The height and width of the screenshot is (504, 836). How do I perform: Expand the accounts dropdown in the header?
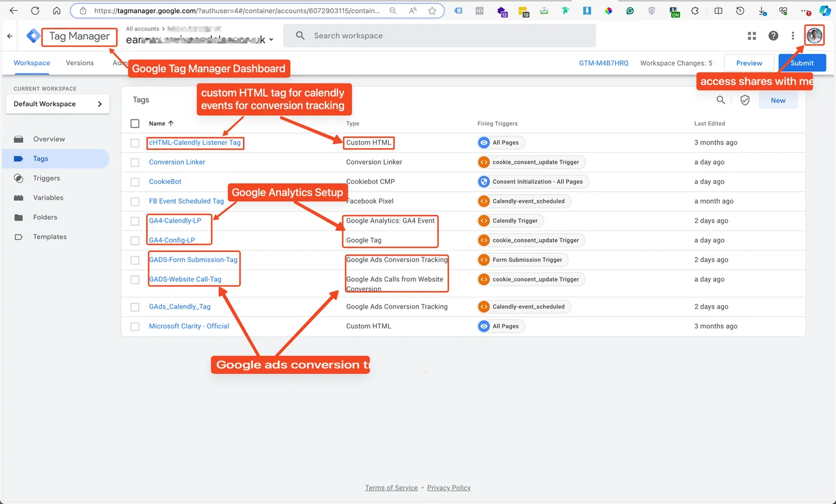[272, 39]
